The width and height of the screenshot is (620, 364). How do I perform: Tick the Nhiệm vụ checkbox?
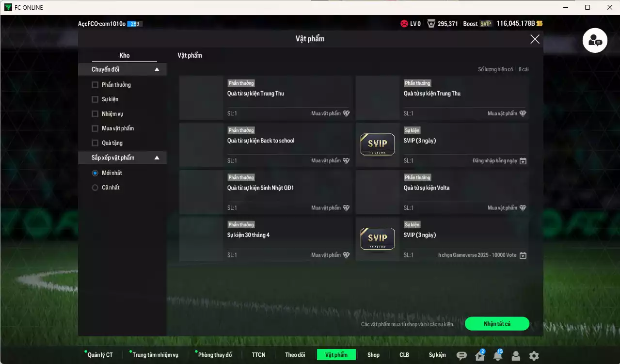tap(95, 114)
